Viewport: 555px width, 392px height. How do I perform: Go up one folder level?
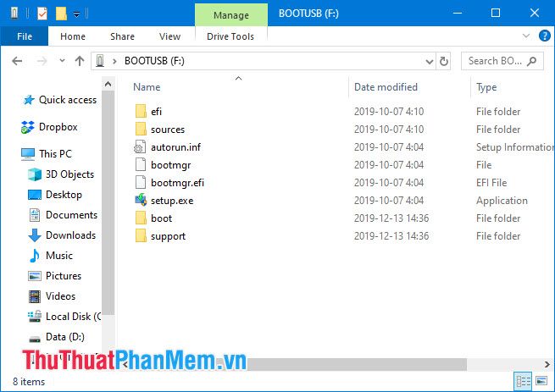tap(80, 61)
